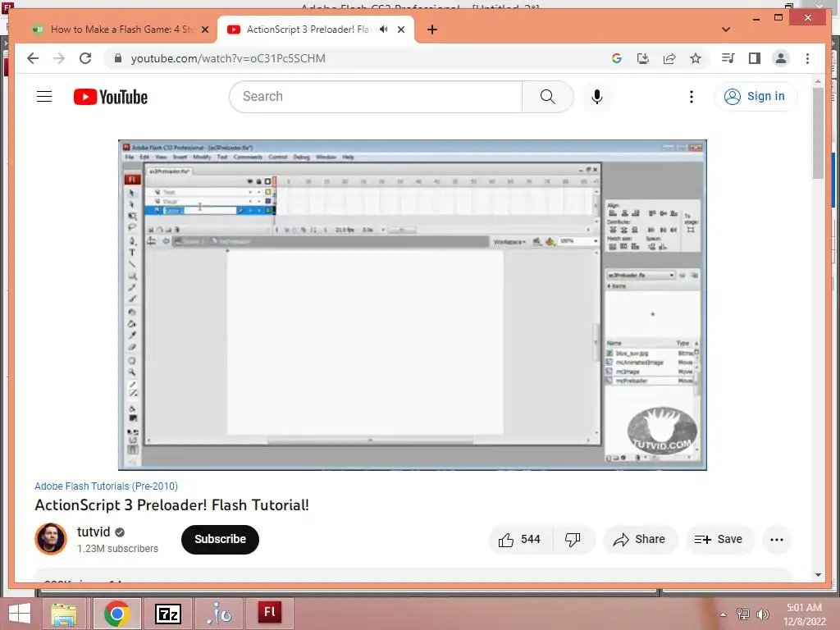Image resolution: width=840 pixels, height=630 pixels.
Task: Open the jo app on taskbar
Action: pos(218,614)
